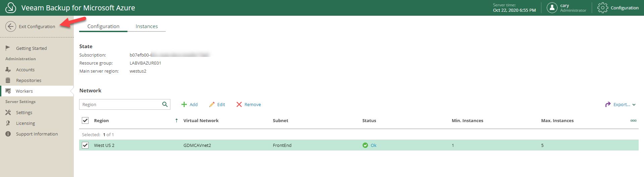Click the LABVBAZURE01 resource group value
This screenshot has height=177, width=644.
click(145, 63)
